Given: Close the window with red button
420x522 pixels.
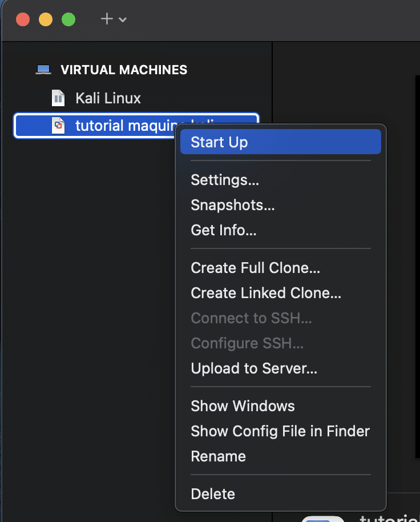Looking at the screenshot, I should [x=23, y=19].
